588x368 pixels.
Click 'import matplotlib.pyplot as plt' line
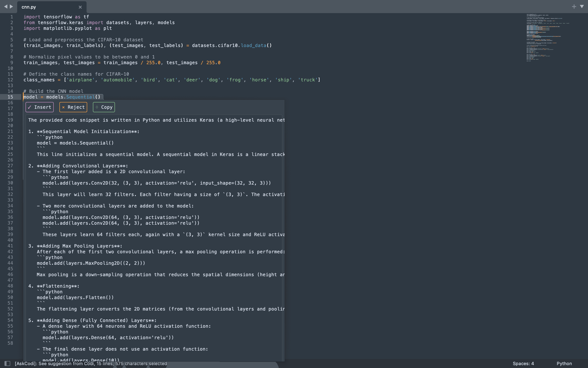(x=68, y=28)
